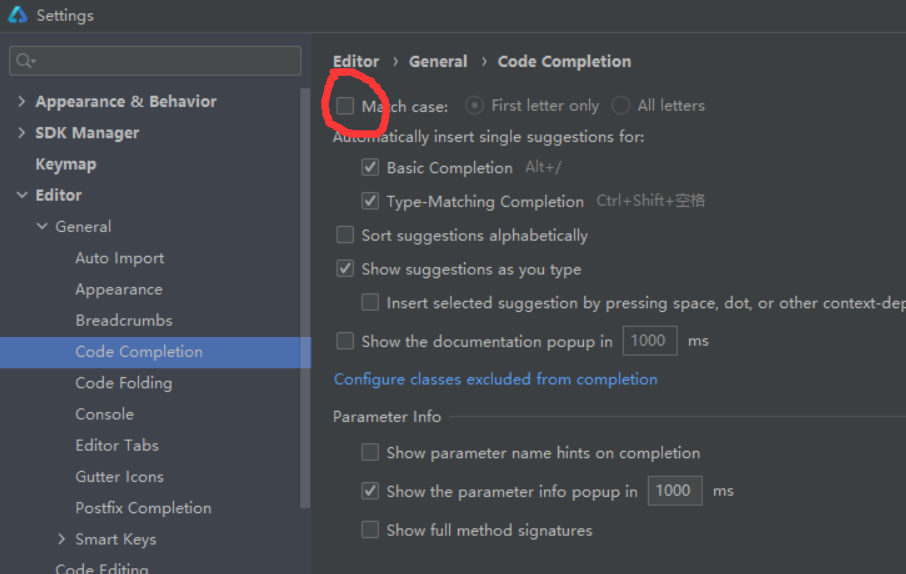Click the search magnifier icon in settings
The height and width of the screenshot is (574, 906).
pos(24,61)
